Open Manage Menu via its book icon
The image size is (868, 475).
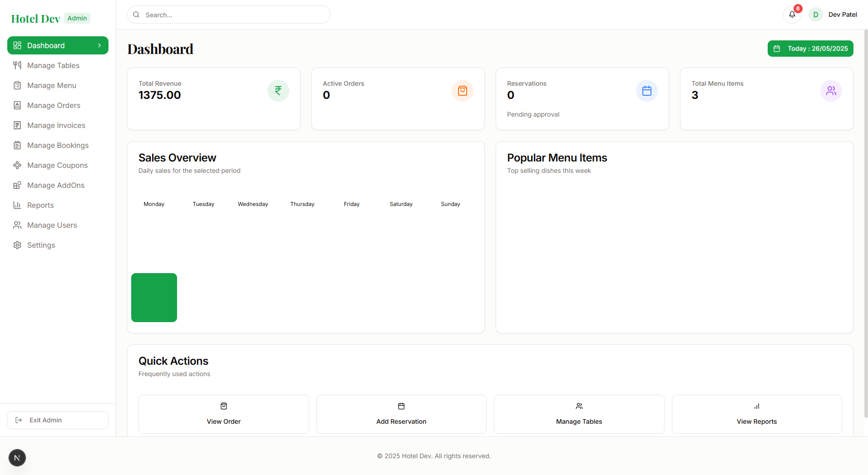[17, 85]
